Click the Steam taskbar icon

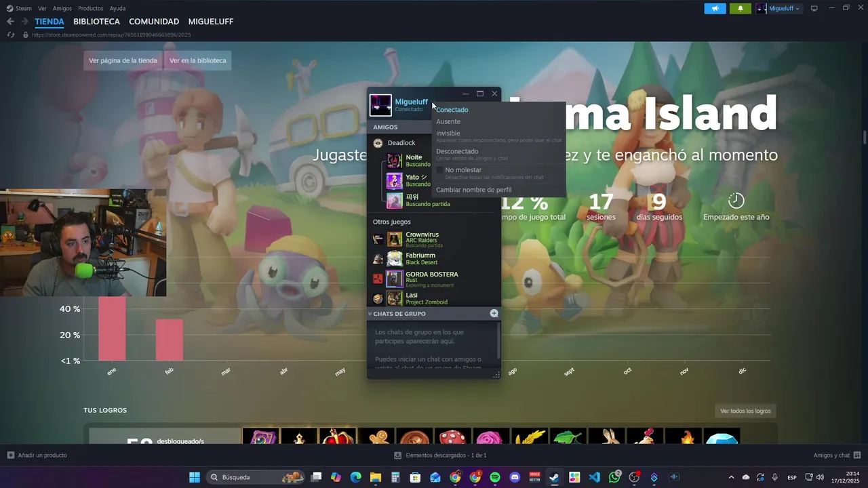554,477
